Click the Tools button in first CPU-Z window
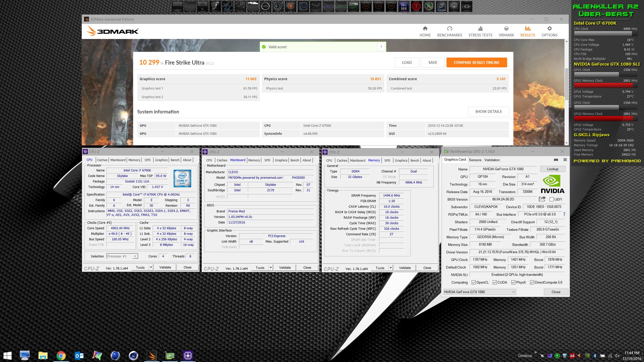This screenshot has width=644, height=362. coord(140,267)
